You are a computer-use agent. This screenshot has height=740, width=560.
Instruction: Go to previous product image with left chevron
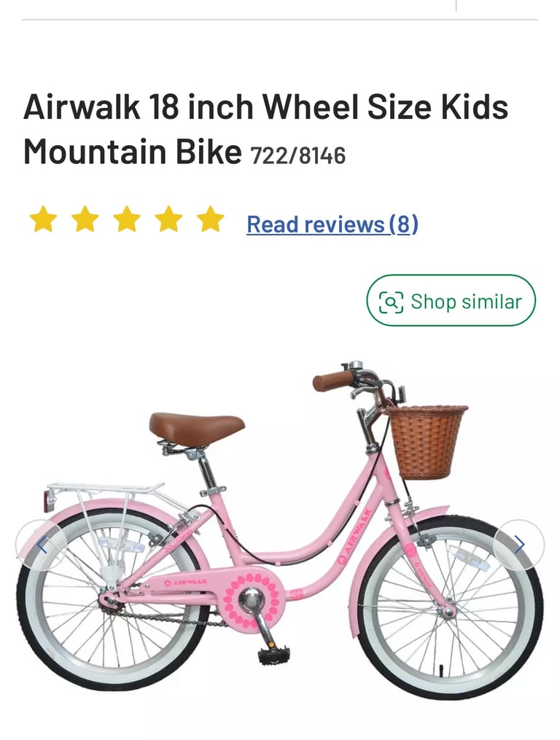coord(42,545)
